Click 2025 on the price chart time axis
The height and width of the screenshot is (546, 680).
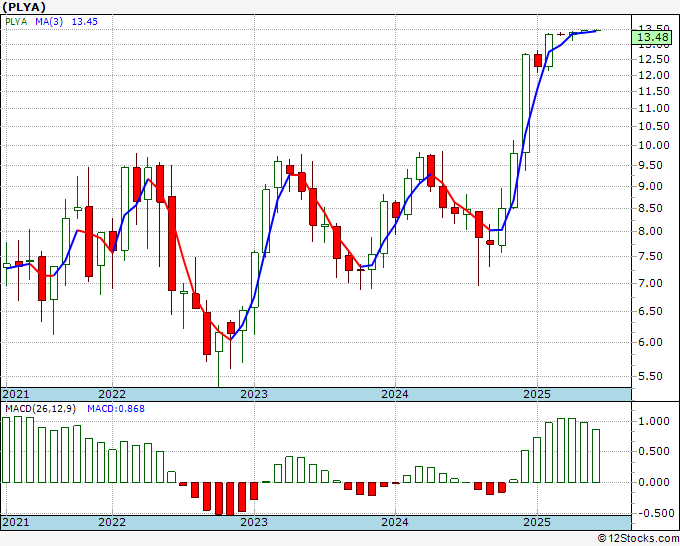[x=537, y=394]
